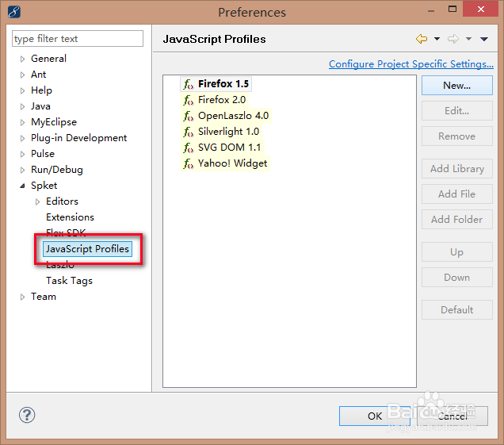The image size is (504, 445).
Task: Expand the Editors subnode
Action: coord(37,201)
